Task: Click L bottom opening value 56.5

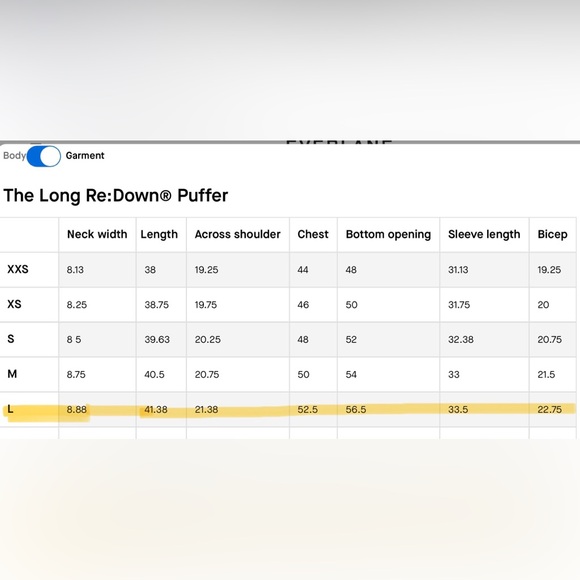Action: tap(355, 409)
